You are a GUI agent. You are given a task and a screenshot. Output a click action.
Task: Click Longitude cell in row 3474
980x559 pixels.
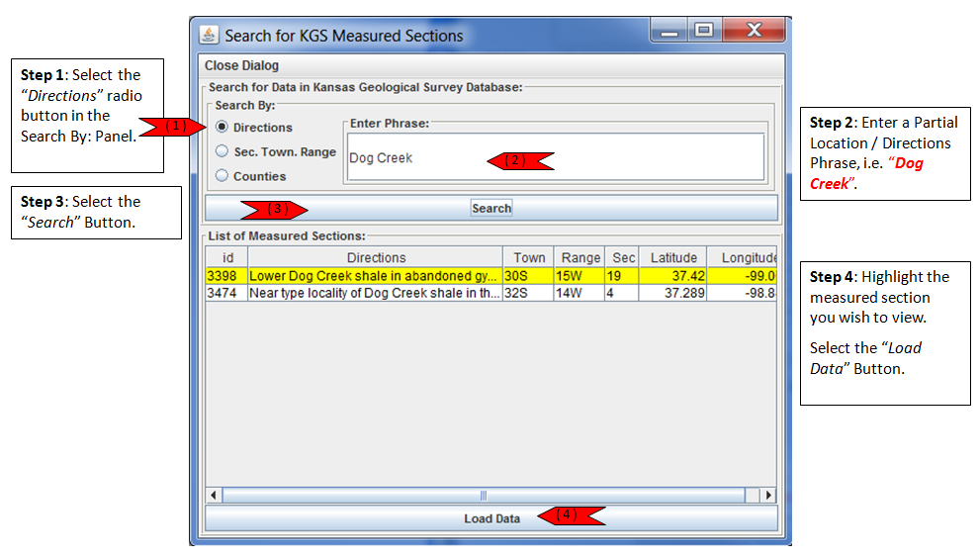coord(743,293)
